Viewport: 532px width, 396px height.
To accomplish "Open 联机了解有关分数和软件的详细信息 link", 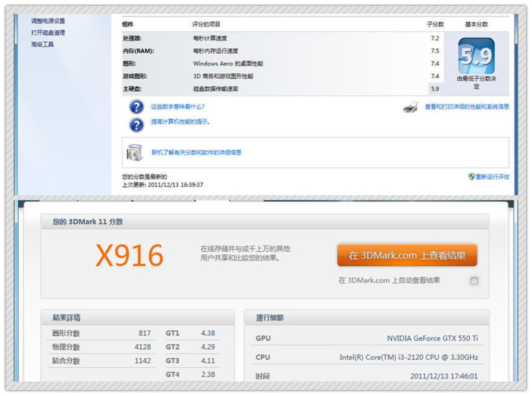I will point(196,152).
